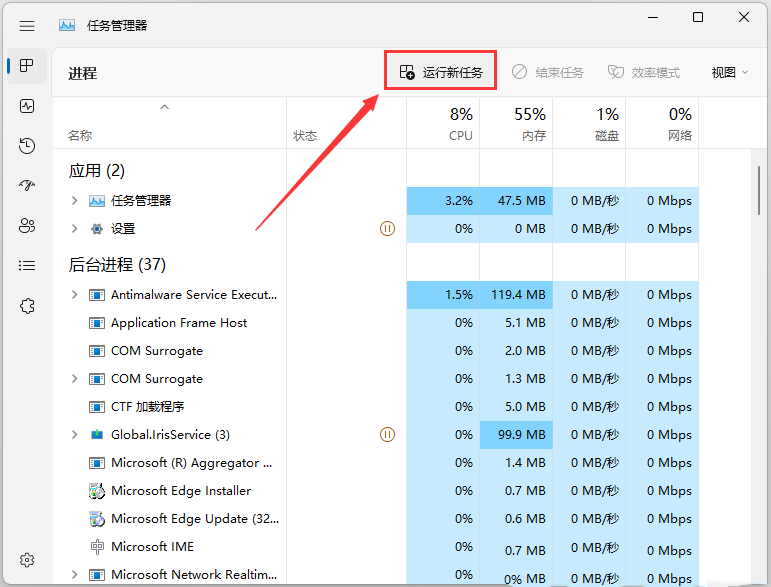Open the Services sidebar icon

coord(27,306)
